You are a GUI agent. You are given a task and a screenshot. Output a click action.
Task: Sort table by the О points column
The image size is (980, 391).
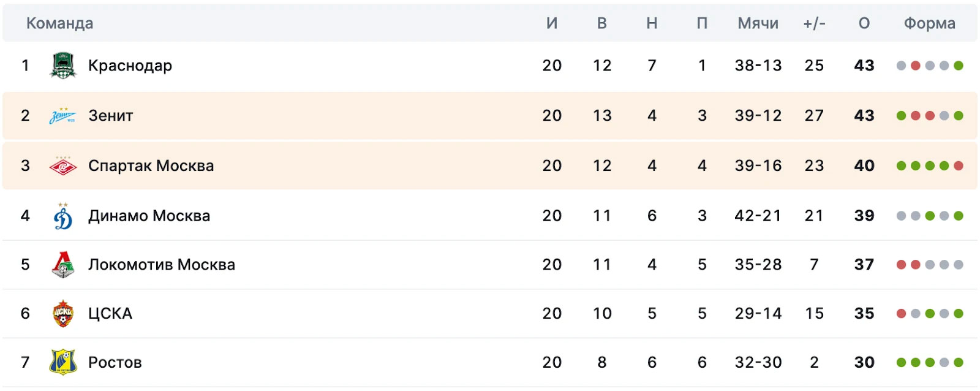tap(864, 23)
